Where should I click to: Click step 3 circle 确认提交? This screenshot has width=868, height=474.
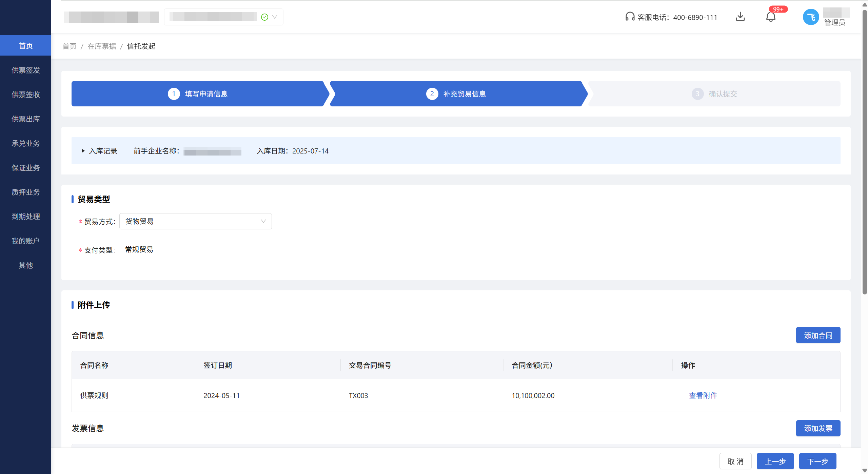coord(697,94)
